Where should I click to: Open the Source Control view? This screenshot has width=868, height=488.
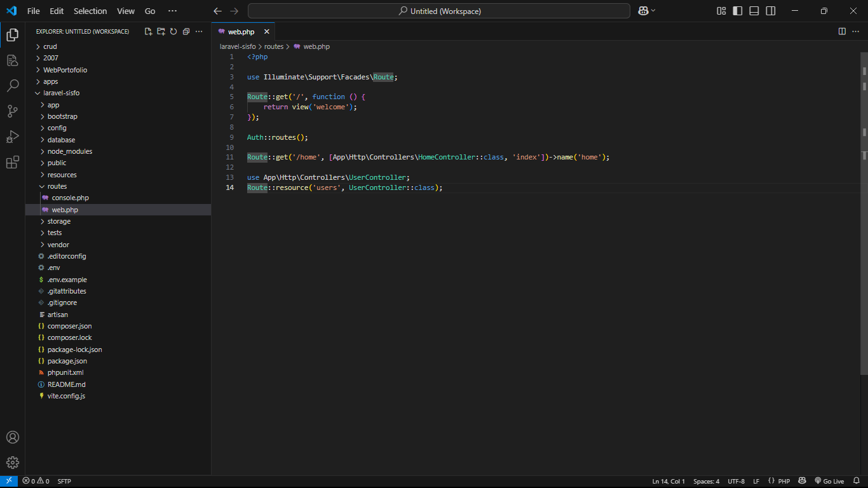(x=12, y=111)
